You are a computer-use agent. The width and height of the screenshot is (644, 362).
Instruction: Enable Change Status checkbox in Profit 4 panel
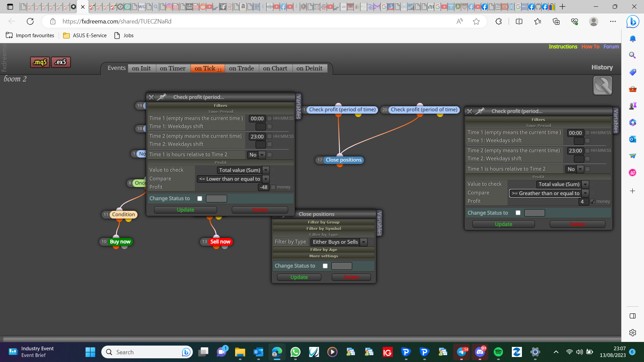(518, 213)
